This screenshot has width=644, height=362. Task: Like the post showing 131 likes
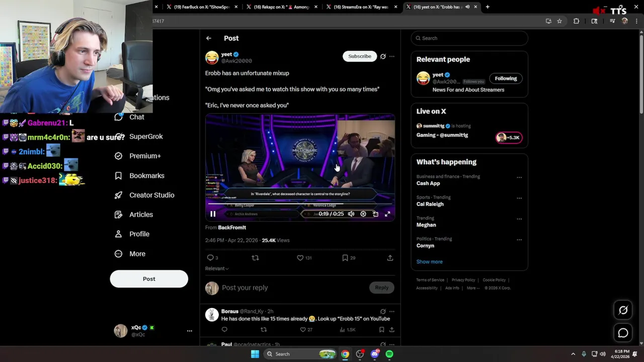(x=300, y=258)
